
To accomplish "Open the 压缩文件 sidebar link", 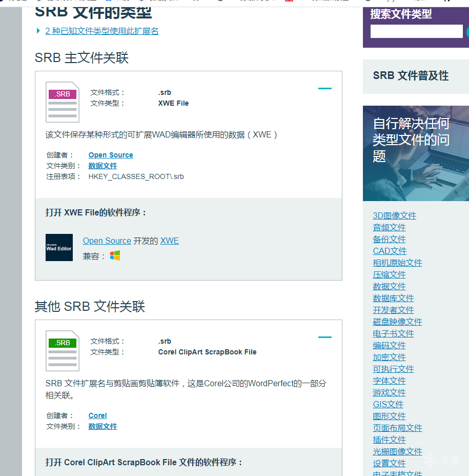I will 389,275.
